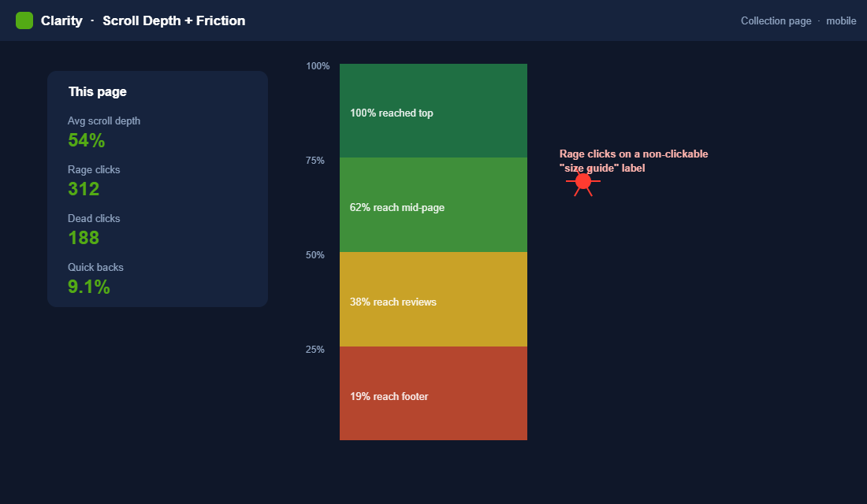Select the '38% reach reviews' yellow segment
Viewport: 867px width, 504px height.
(x=433, y=299)
